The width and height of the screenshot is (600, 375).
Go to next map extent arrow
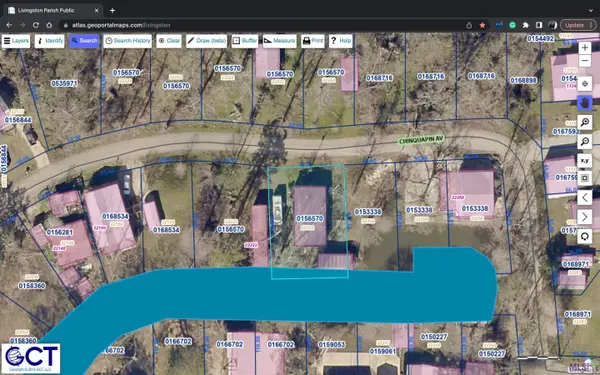(x=585, y=217)
